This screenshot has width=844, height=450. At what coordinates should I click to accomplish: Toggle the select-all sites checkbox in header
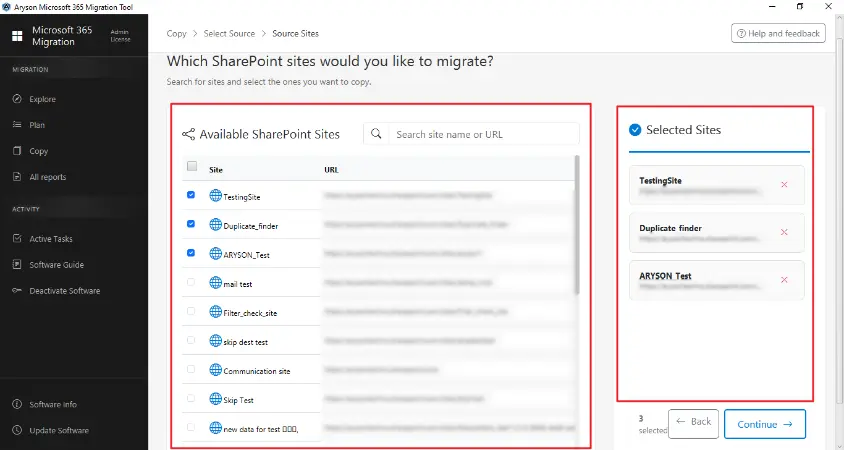192,166
